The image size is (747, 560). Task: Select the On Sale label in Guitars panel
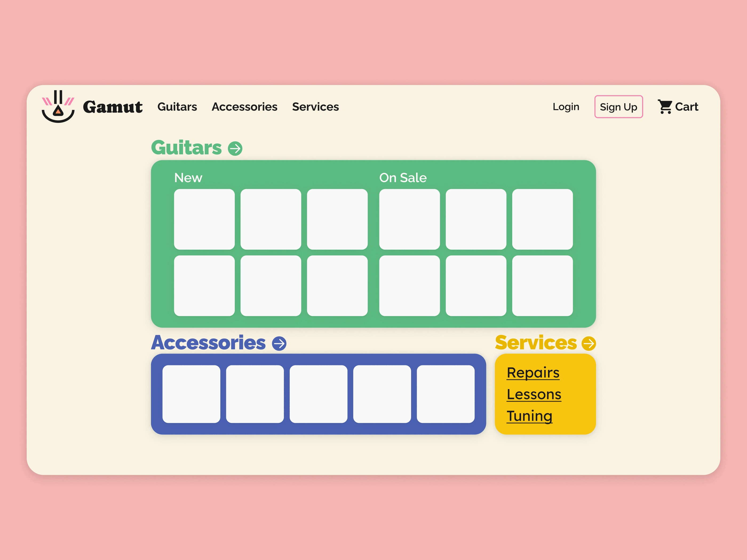(x=403, y=178)
